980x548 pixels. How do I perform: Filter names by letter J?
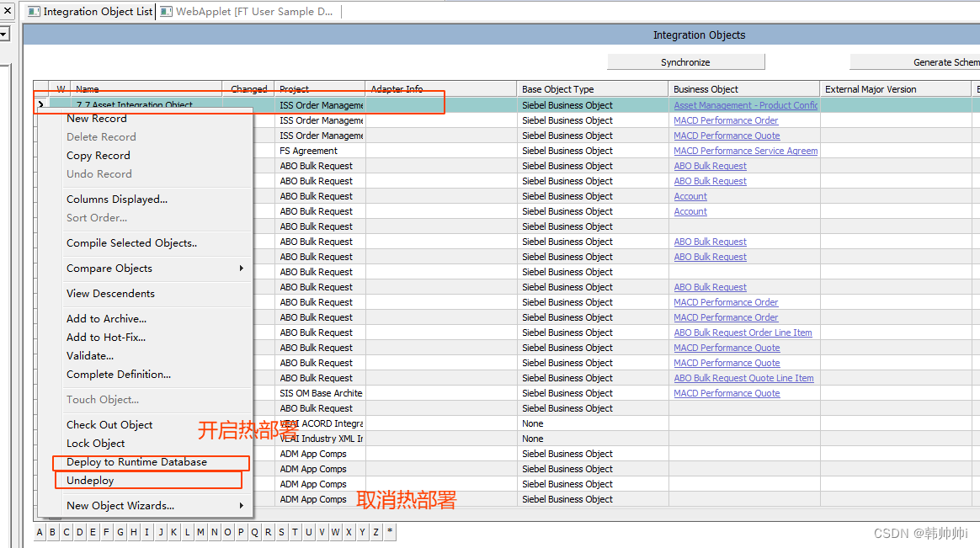[161, 532]
